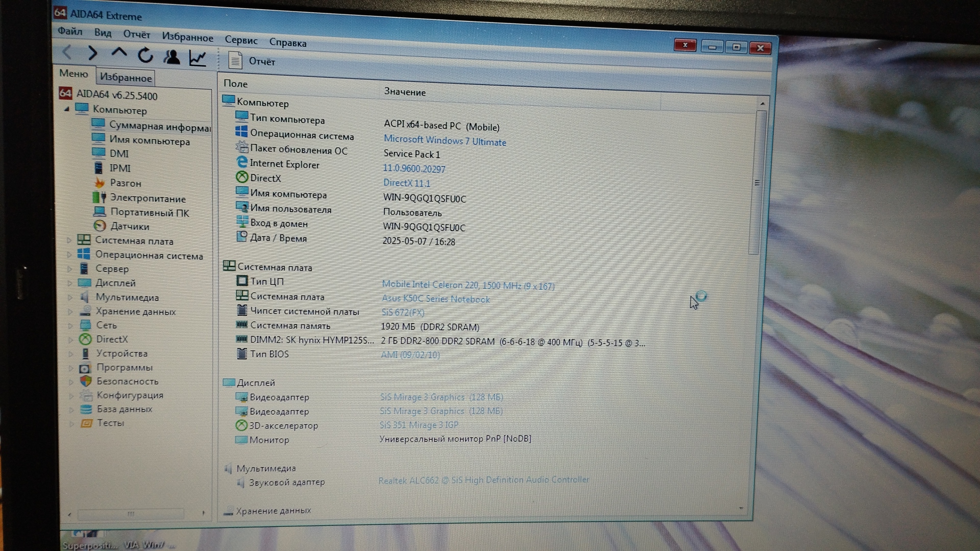Open the Сервис menu

pos(241,40)
